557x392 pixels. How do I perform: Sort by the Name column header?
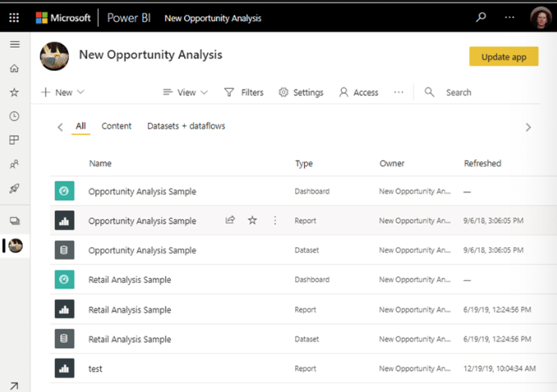100,164
